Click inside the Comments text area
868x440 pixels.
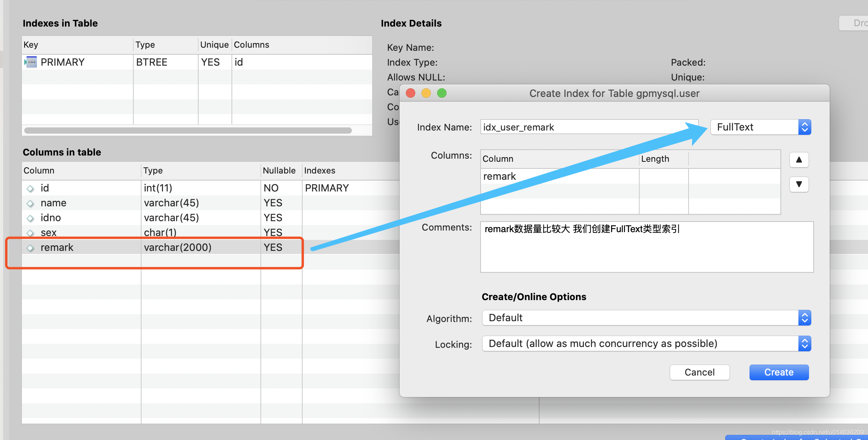[x=647, y=247]
